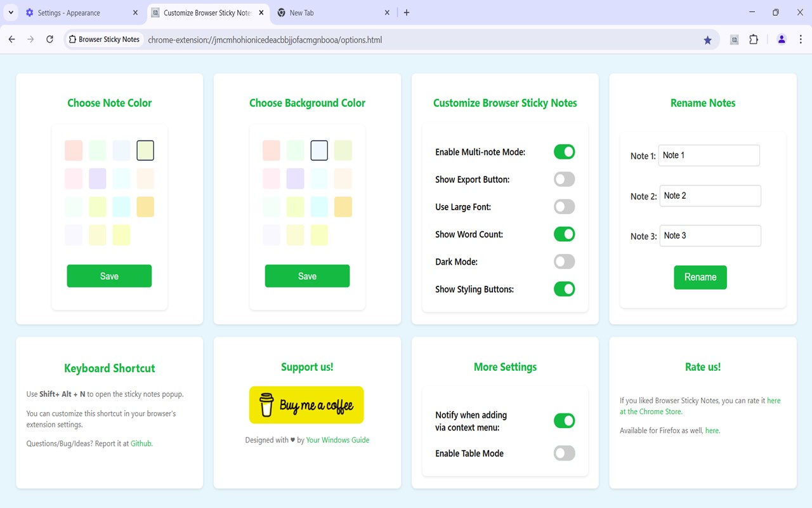The width and height of the screenshot is (812, 508).
Task: Close the New Tab tab
Action: coord(386,13)
